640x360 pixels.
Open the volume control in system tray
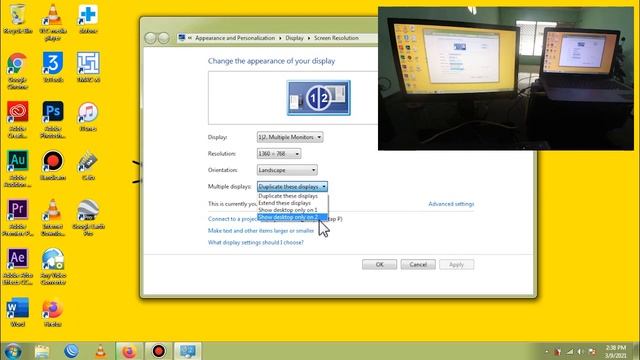[580, 351]
